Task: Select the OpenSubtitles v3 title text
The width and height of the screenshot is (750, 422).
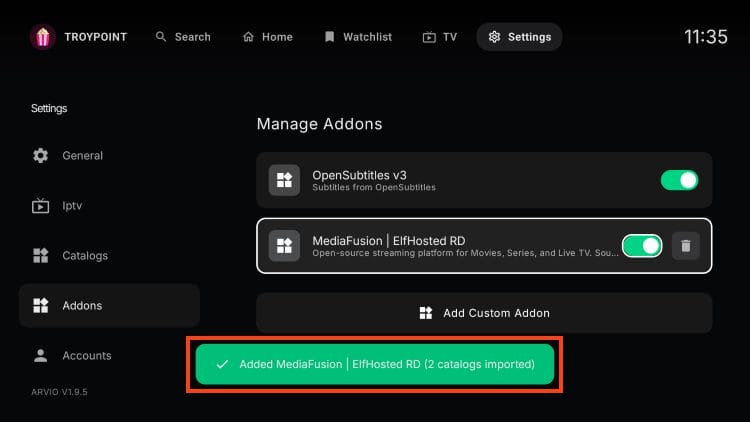Action: click(359, 175)
